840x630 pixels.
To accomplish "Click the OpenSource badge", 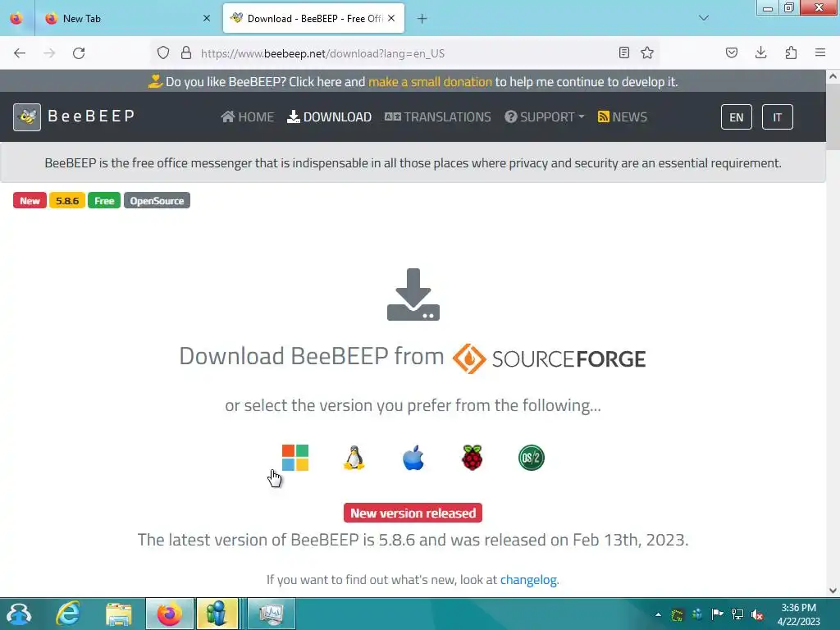I will pos(157,201).
